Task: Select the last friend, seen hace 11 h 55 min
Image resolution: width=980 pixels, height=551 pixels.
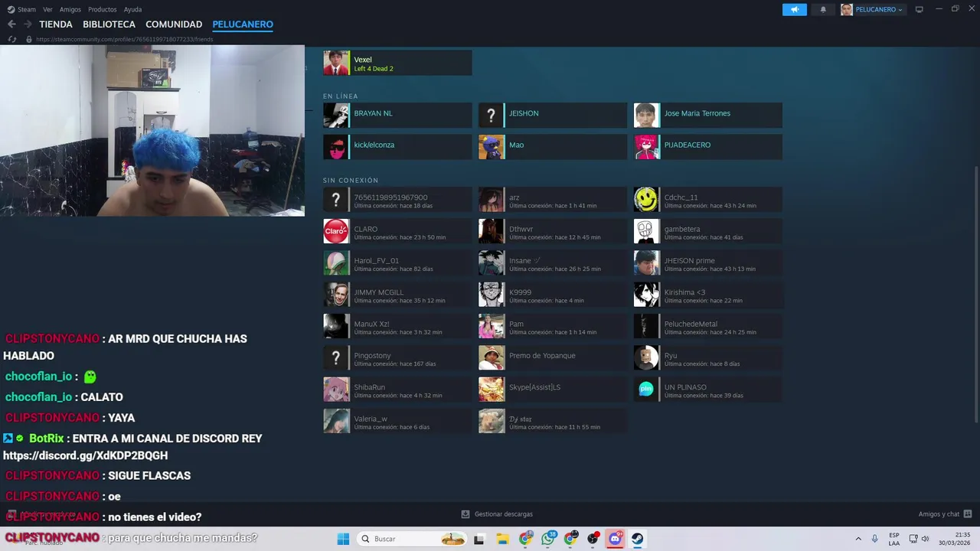Action: (x=553, y=421)
